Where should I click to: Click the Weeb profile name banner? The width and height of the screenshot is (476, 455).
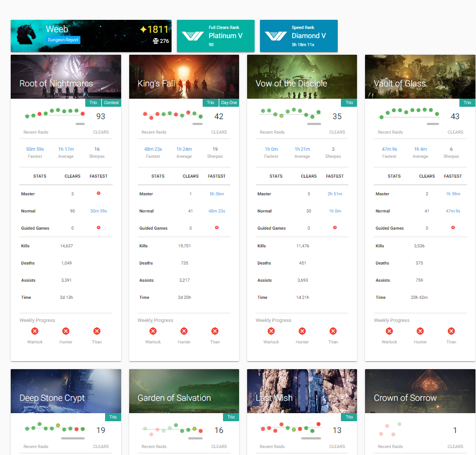pyautogui.click(x=91, y=36)
